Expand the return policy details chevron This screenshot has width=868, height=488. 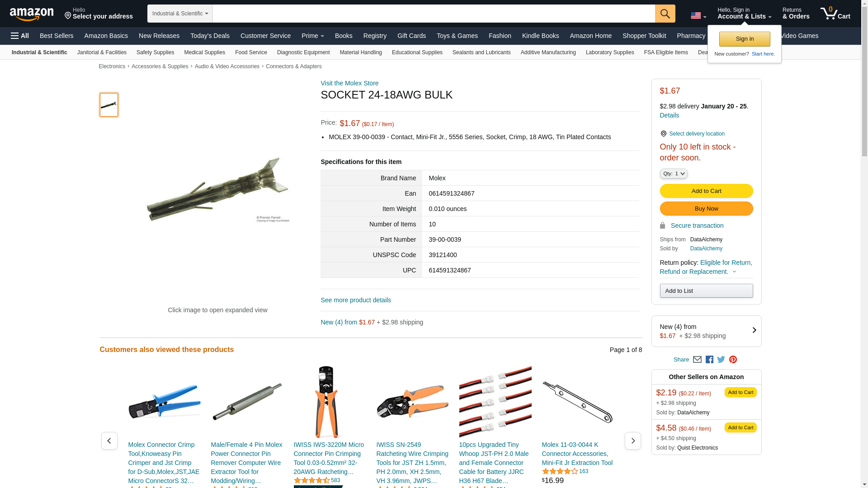click(734, 272)
